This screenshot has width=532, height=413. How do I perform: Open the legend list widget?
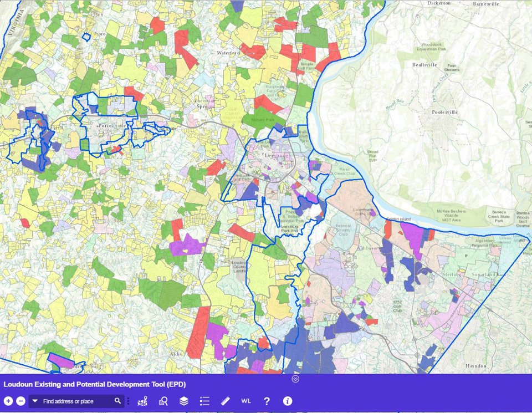click(204, 401)
